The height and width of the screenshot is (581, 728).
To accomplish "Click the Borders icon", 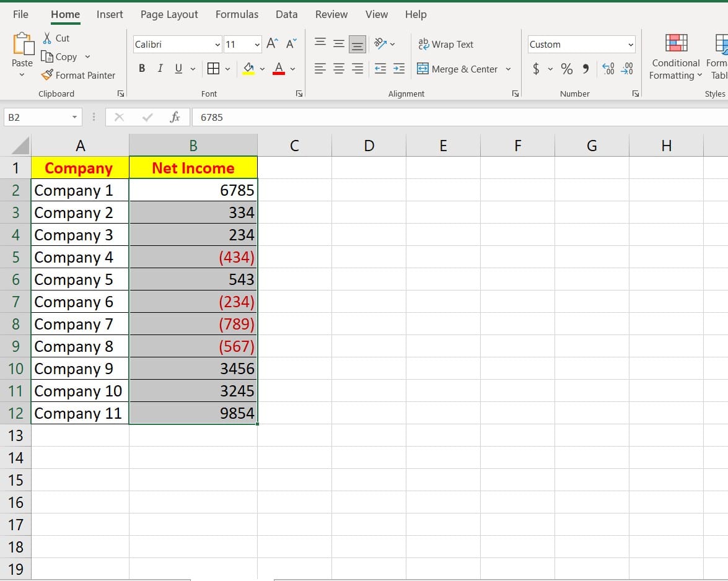I will pyautogui.click(x=213, y=69).
